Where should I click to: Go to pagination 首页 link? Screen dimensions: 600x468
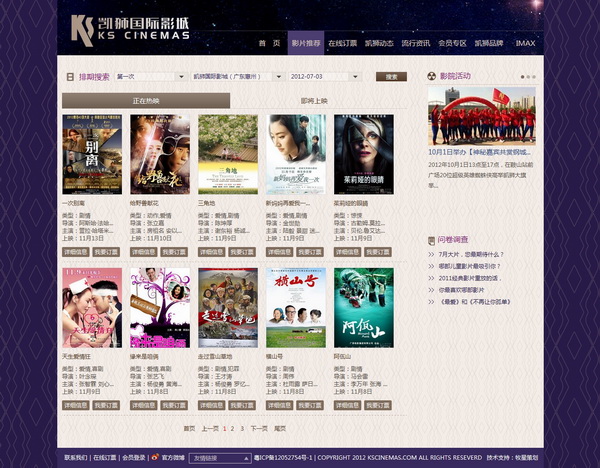click(x=189, y=429)
